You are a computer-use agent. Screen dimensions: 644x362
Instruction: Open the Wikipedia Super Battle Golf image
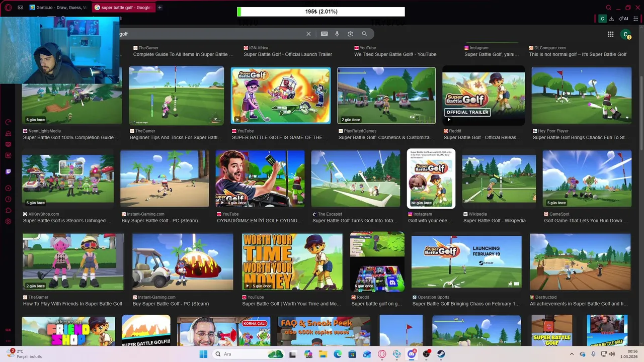(499, 178)
